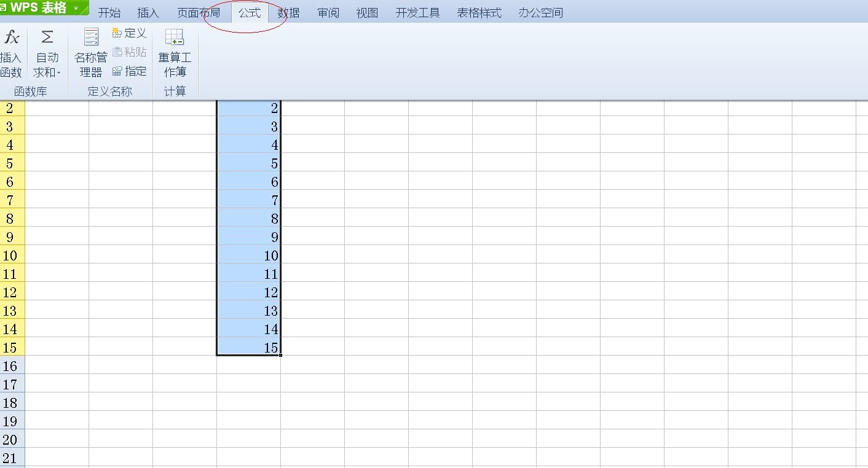This screenshot has height=468, width=868.
Task: Click the highlighted cell containing value 11
Action: coord(249,273)
